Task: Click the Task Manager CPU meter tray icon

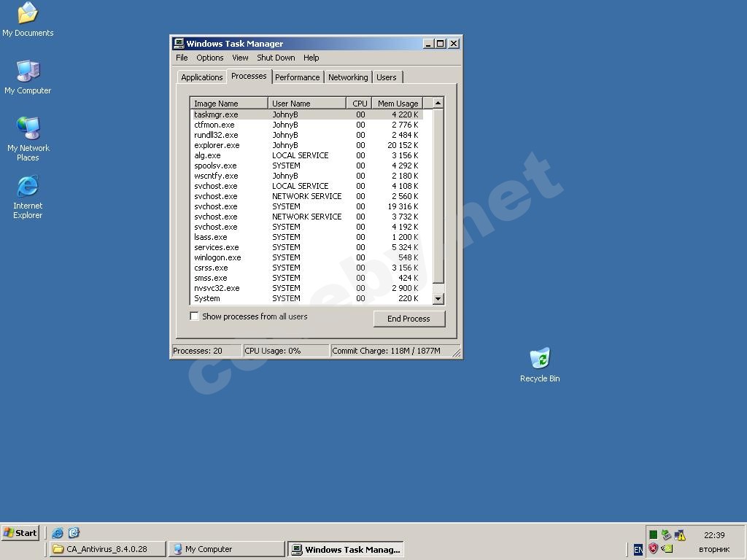Action: [654, 535]
